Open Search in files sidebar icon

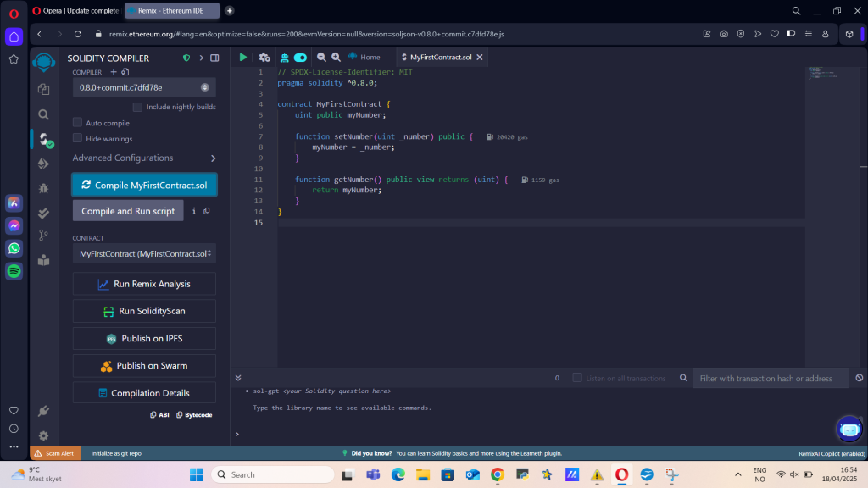pos(44,114)
